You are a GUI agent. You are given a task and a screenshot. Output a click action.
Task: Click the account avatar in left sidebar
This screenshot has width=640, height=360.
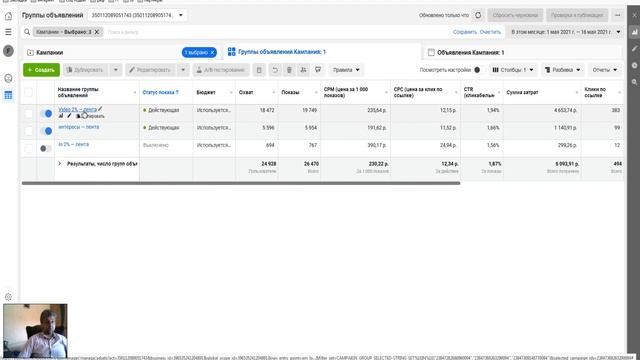click(8, 51)
